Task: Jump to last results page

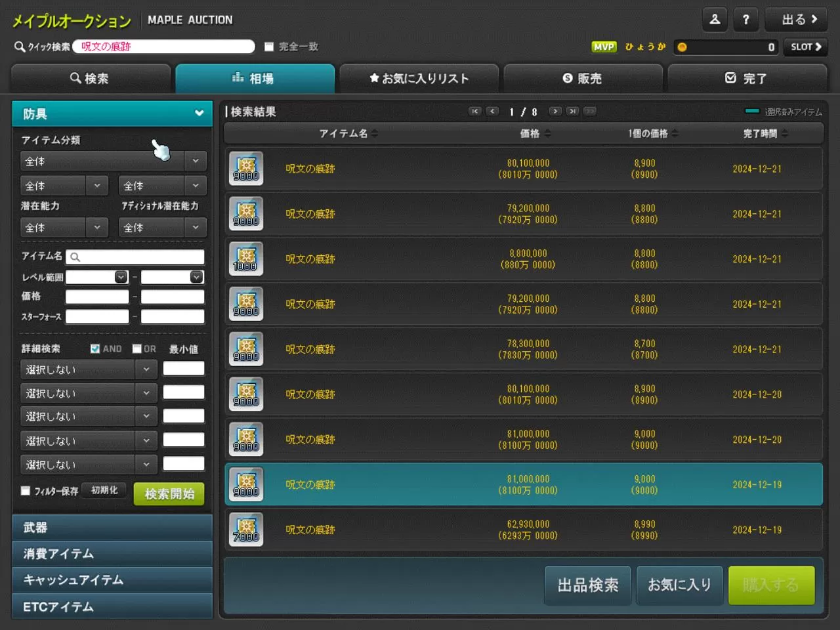Action: pyautogui.click(x=573, y=112)
